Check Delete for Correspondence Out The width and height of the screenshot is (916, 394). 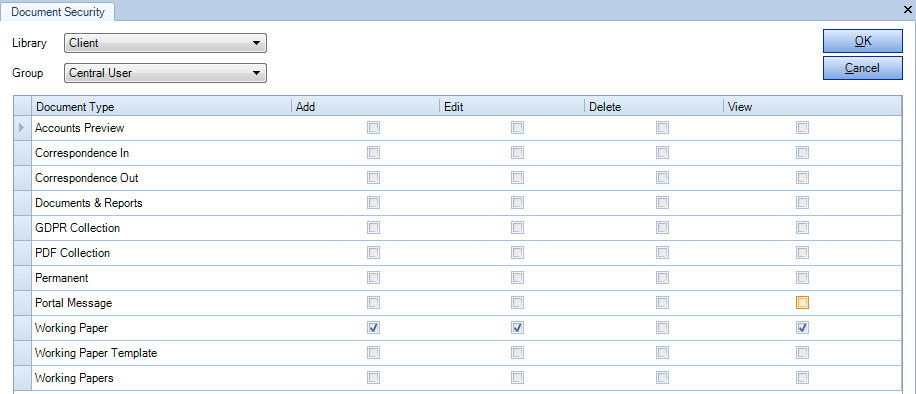(662, 177)
